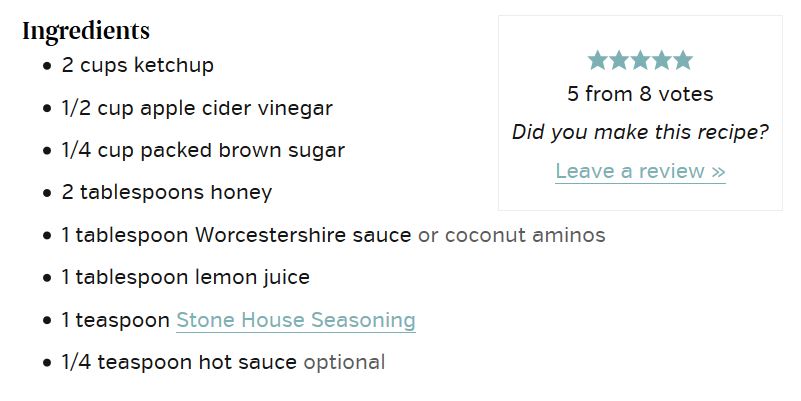Click the Ingredients heading
801x401 pixels.
click(86, 31)
